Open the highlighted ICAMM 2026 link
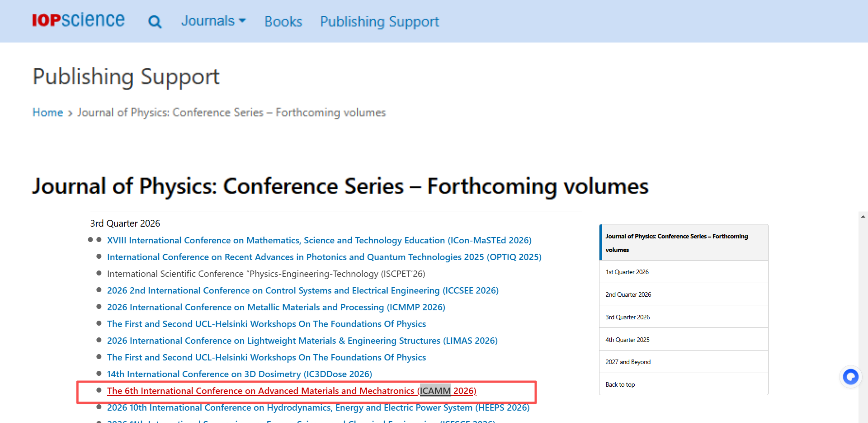 [x=291, y=391]
